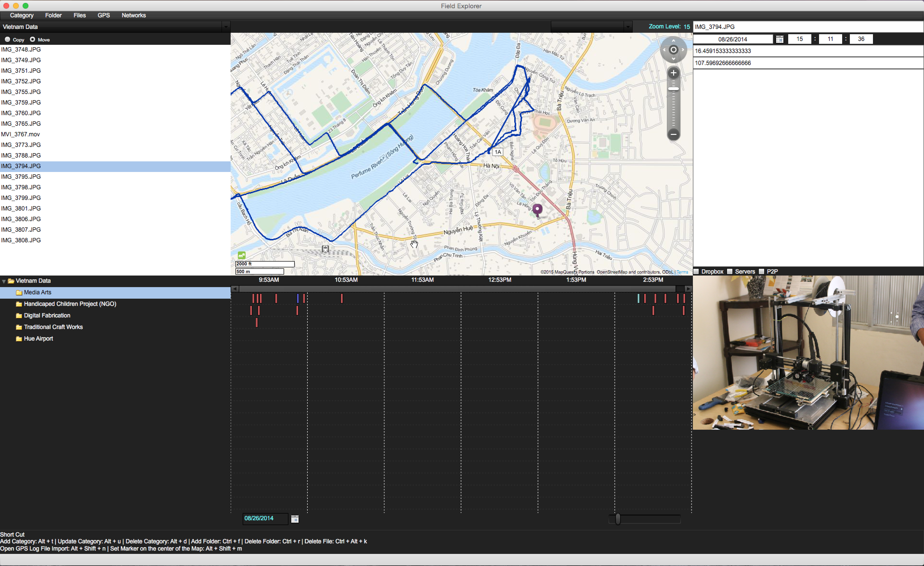Screen dimensions: 924x566
Task: Open the Vietnam Data category dropdown
Action: pyautogui.click(x=225, y=27)
